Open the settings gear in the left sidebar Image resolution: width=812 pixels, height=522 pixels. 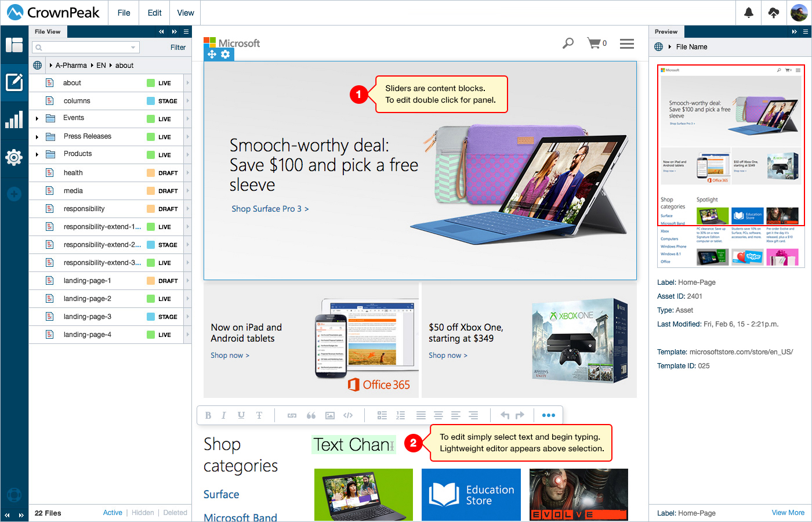(14, 157)
